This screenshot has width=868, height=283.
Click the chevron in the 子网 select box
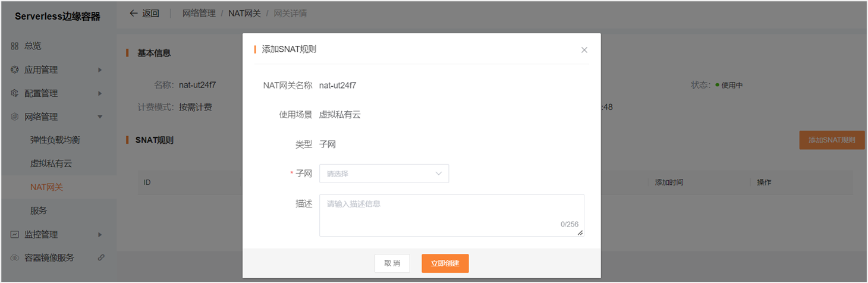point(439,174)
